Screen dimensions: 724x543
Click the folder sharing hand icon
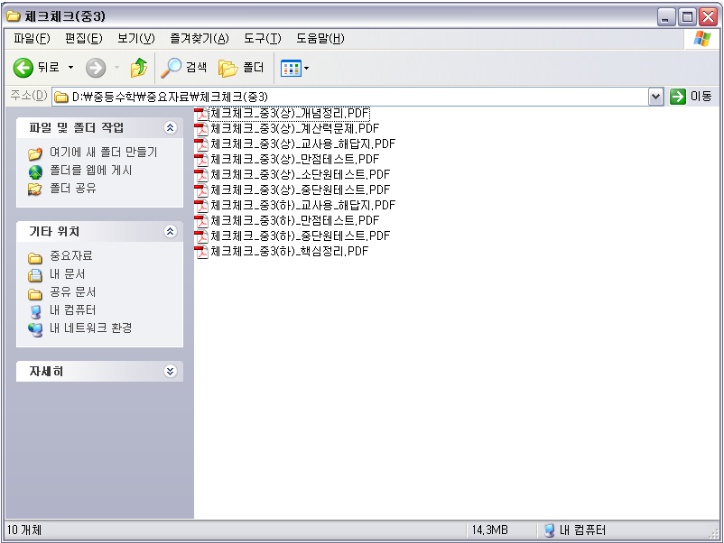(35, 189)
